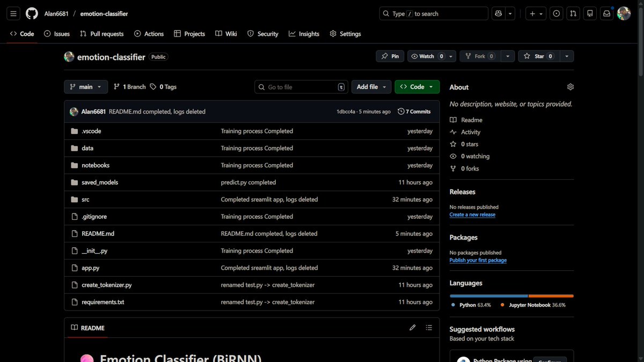Screen dimensions: 644x362
Task: Switch to the Insights tab
Action: pyautogui.click(x=304, y=34)
